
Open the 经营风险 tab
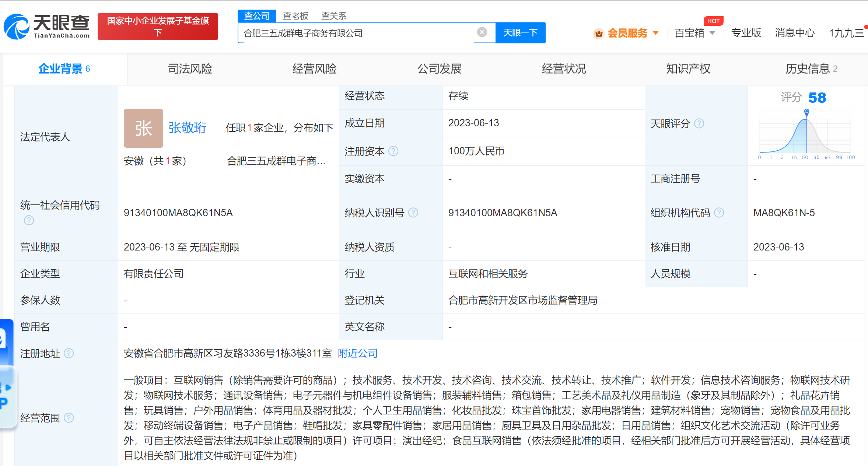click(x=315, y=69)
